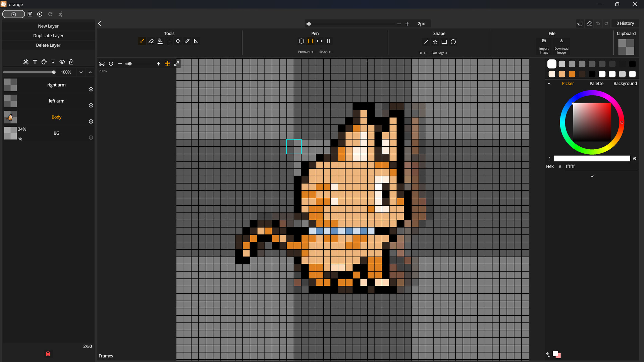Open the 0 History panel

[625, 23]
